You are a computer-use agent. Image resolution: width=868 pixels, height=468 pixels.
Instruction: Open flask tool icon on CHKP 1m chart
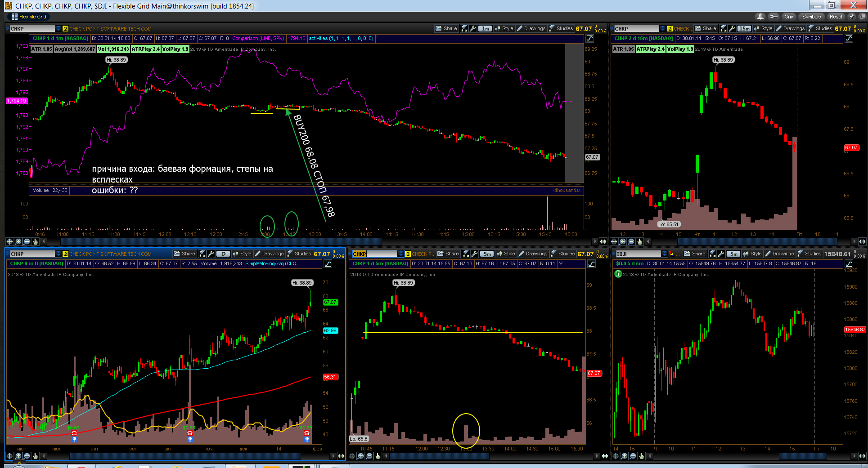tap(464, 28)
